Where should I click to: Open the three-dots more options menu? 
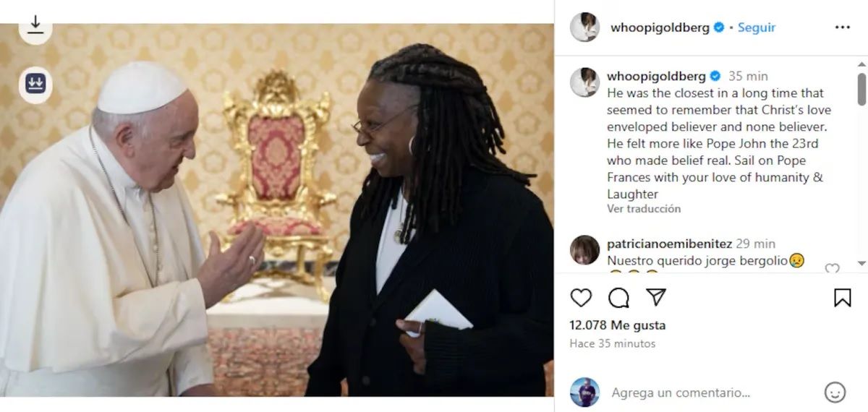tap(843, 27)
